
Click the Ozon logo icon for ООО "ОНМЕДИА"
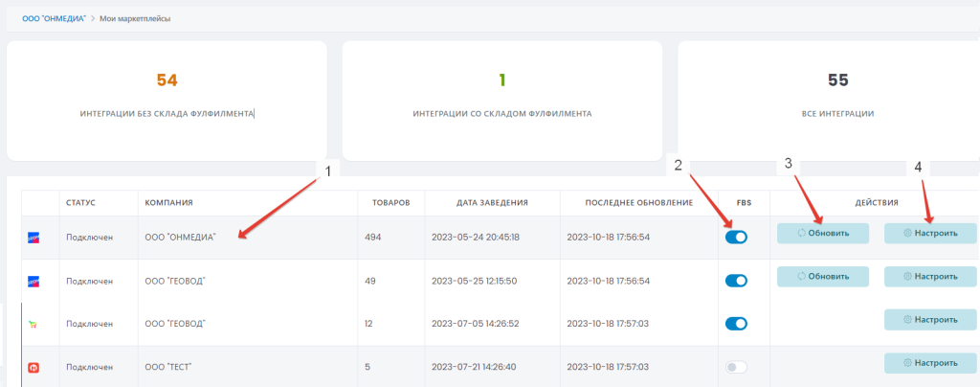click(x=33, y=237)
